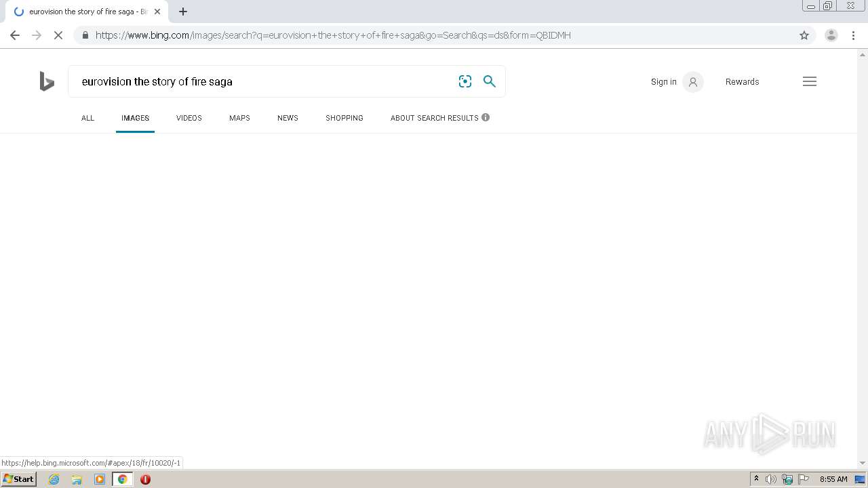Open Windows Start menu
Screen dimensions: 868x488
19,479
